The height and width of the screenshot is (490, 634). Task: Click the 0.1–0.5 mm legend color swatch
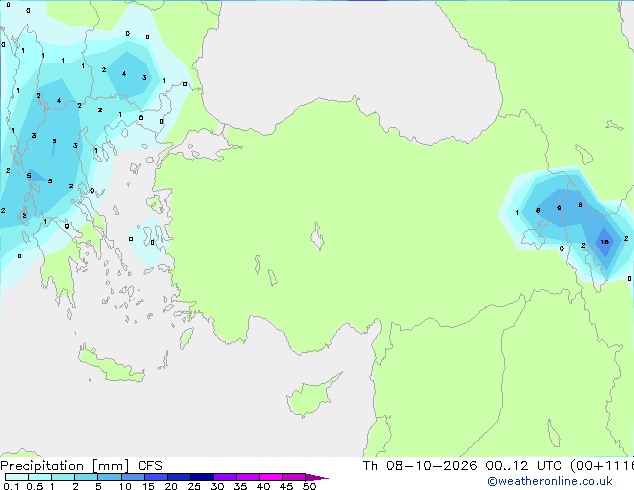(17, 477)
